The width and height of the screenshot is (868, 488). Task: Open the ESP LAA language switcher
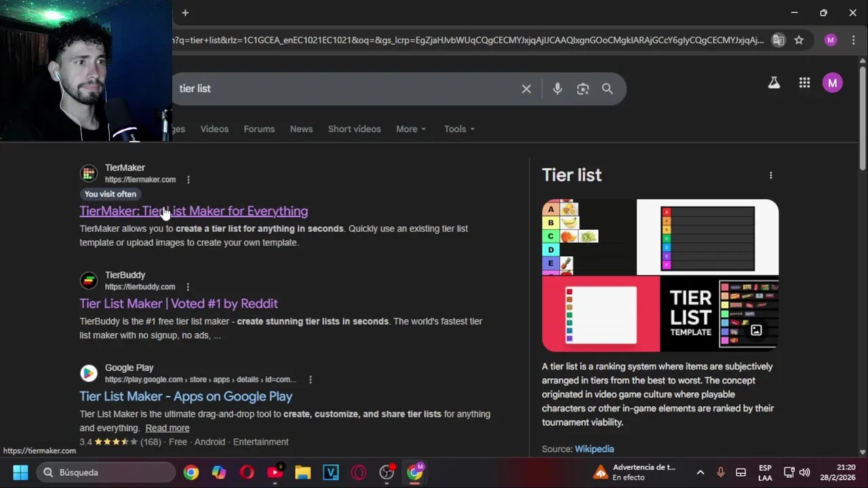(765, 472)
